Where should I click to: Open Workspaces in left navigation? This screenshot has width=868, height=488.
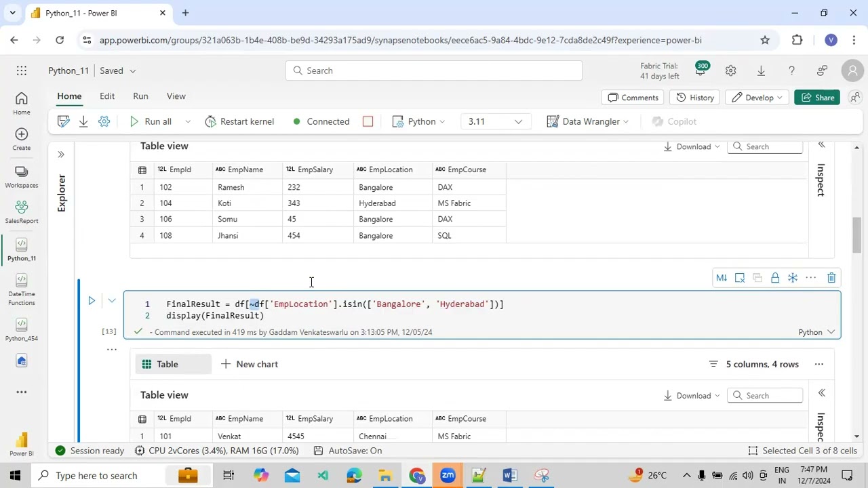tap(22, 177)
